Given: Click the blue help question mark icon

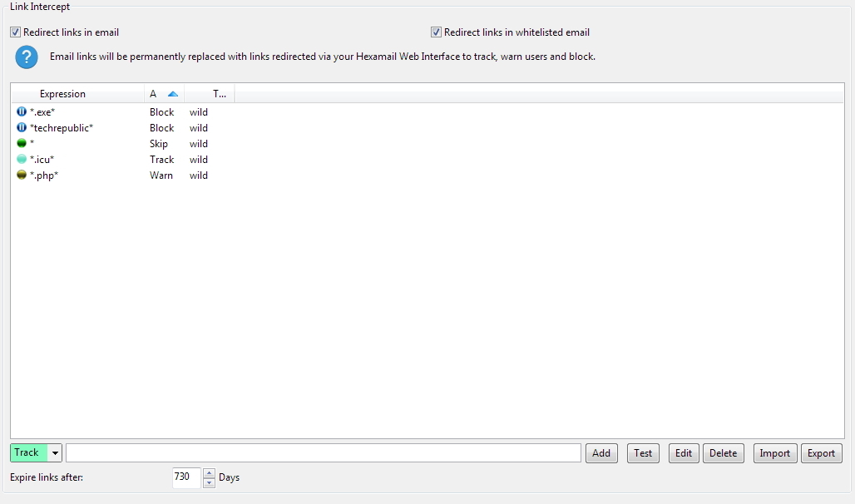Looking at the screenshot, I should pos(27,57).
